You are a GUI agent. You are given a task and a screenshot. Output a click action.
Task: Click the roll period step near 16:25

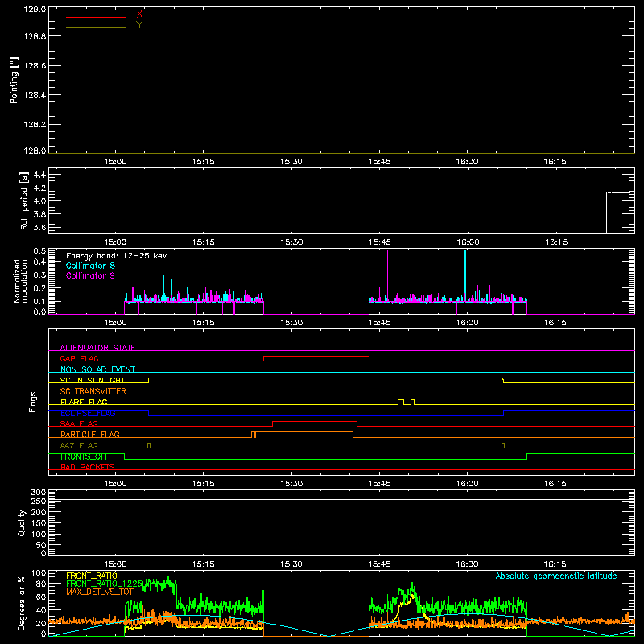607,212
